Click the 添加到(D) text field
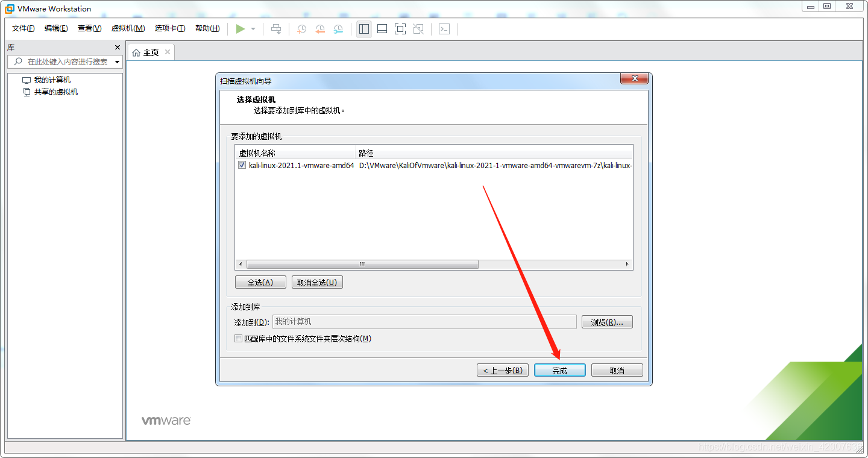Viewport: 868px width, 458px height. coord(424,322)
